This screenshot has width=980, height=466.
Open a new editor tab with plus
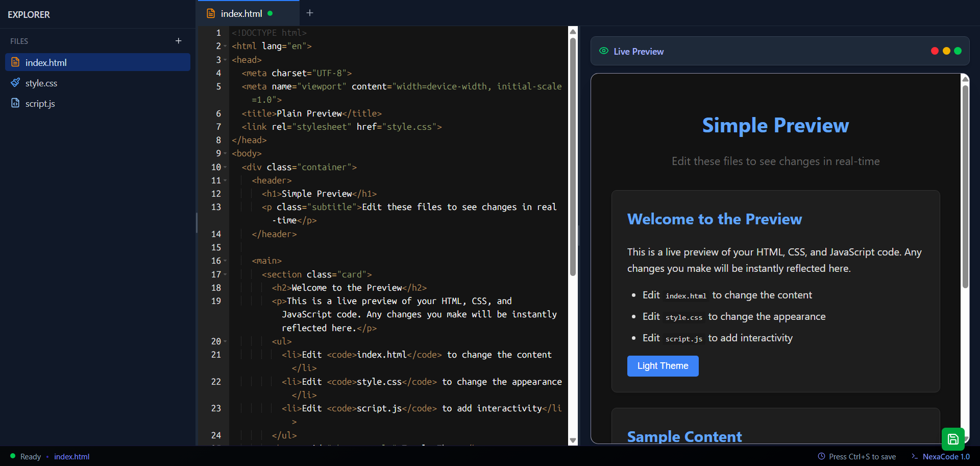(x=310, y=13)
